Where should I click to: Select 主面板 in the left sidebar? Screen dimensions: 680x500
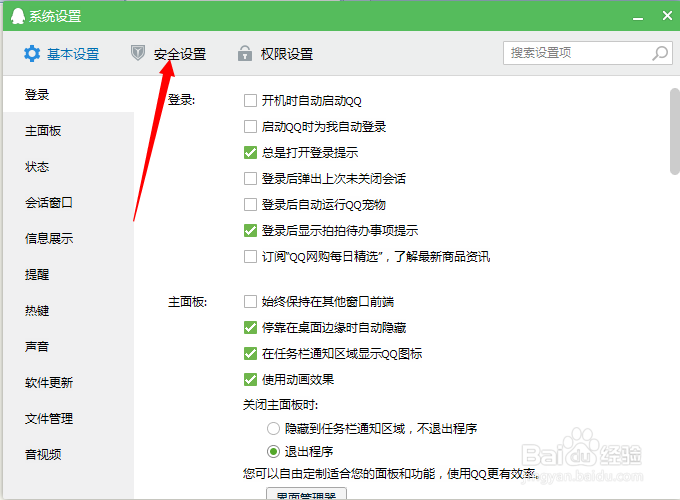pyautogui.click(x=69, y=131)
